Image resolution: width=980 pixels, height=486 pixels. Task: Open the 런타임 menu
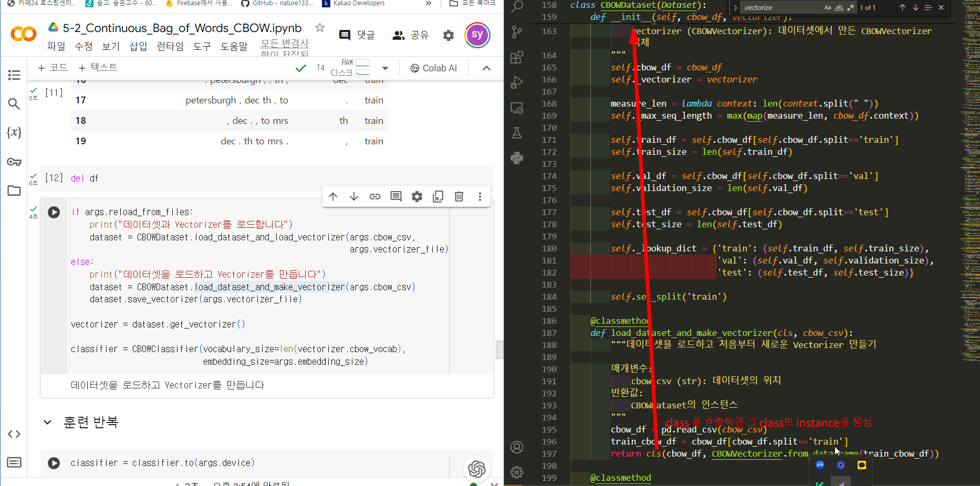coord(170,46)
